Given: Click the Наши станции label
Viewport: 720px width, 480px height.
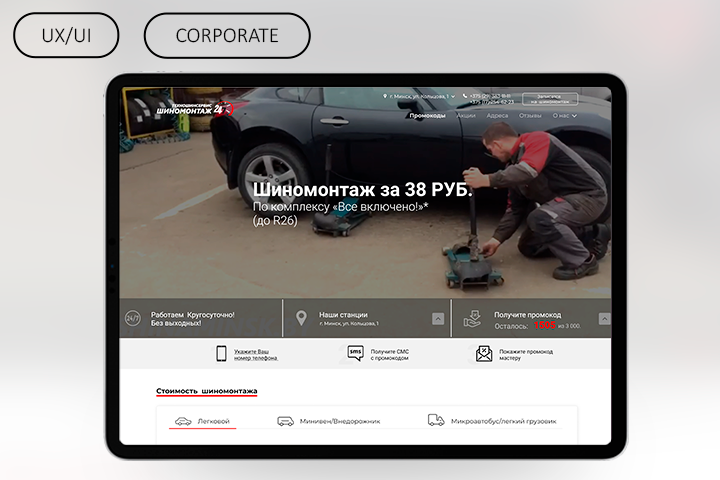Looking at the screenshot, I should (x=343, y=315).
